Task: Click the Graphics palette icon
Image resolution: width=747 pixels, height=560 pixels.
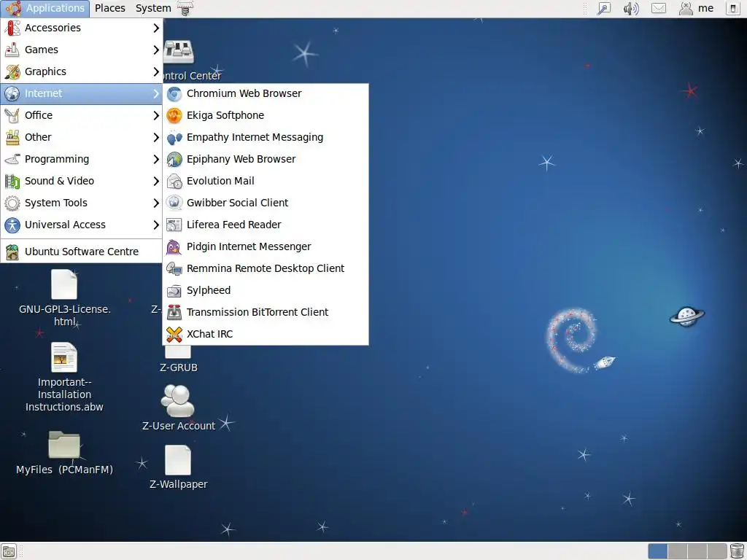Action: pyautogui.click(x=12, y=72)
